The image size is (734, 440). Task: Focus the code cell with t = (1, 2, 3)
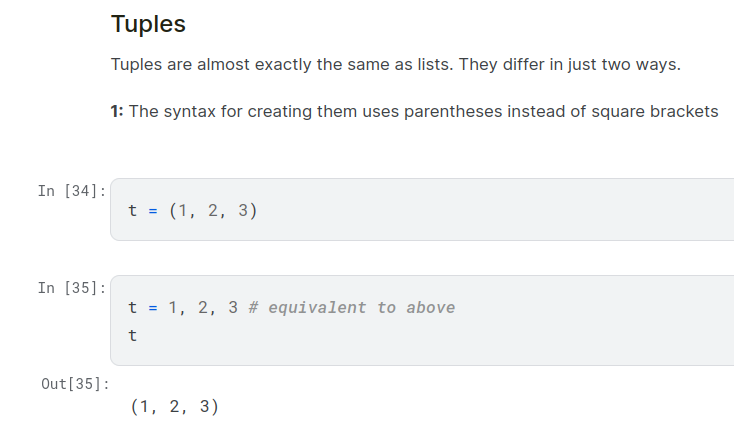(420, 210)
